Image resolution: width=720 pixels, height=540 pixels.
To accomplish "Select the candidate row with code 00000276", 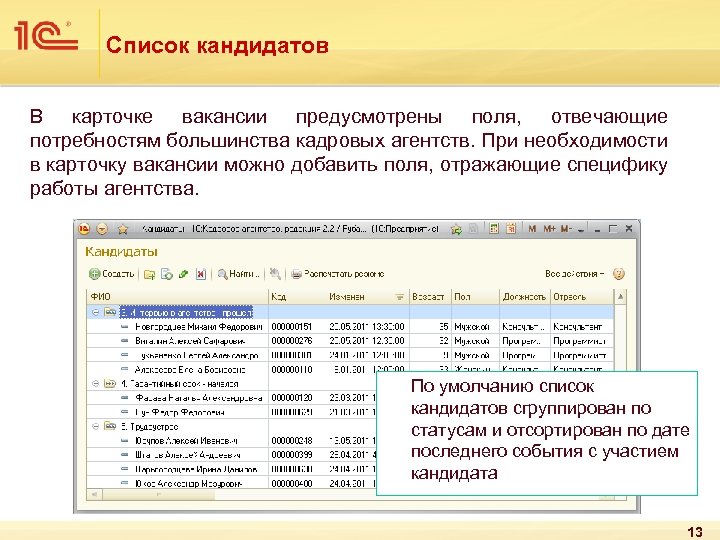I will (x=350, y=341).
